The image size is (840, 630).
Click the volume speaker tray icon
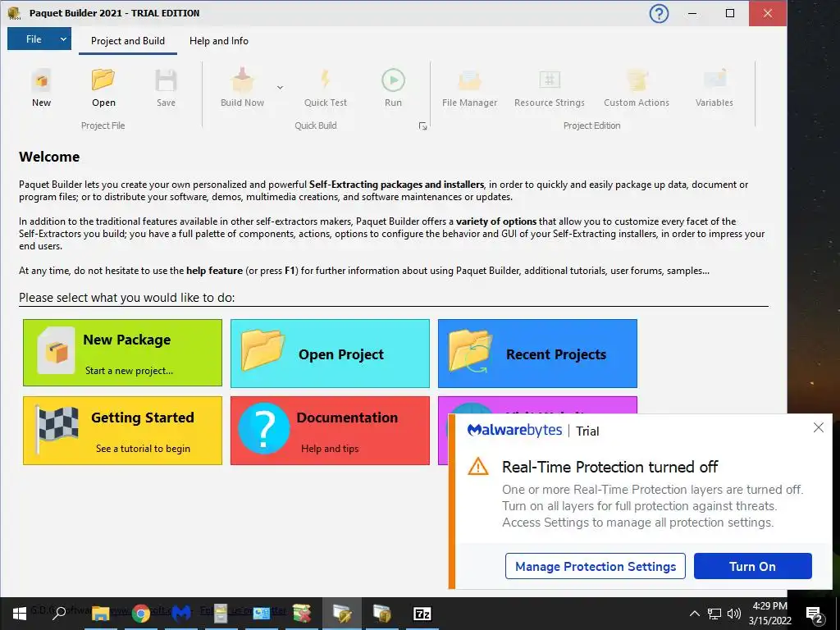734,614
